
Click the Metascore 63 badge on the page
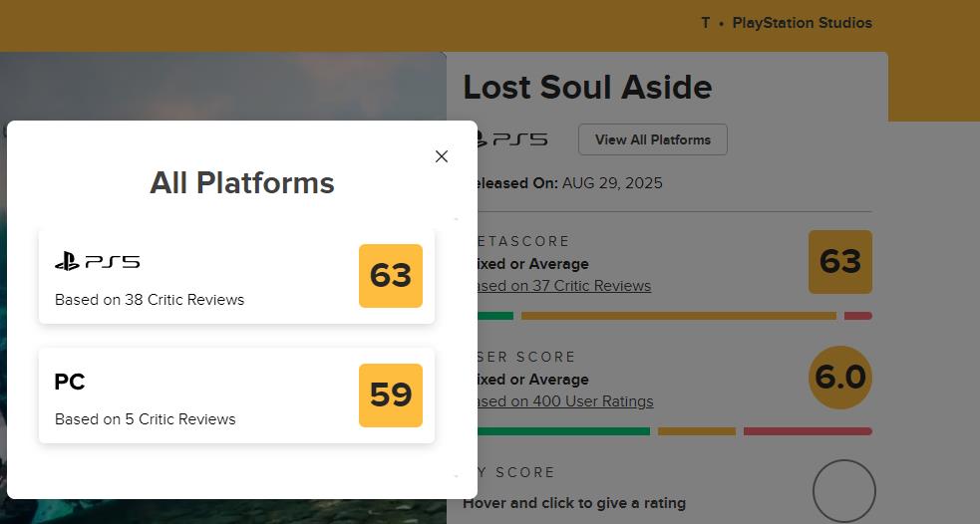[x=839, y=262]
